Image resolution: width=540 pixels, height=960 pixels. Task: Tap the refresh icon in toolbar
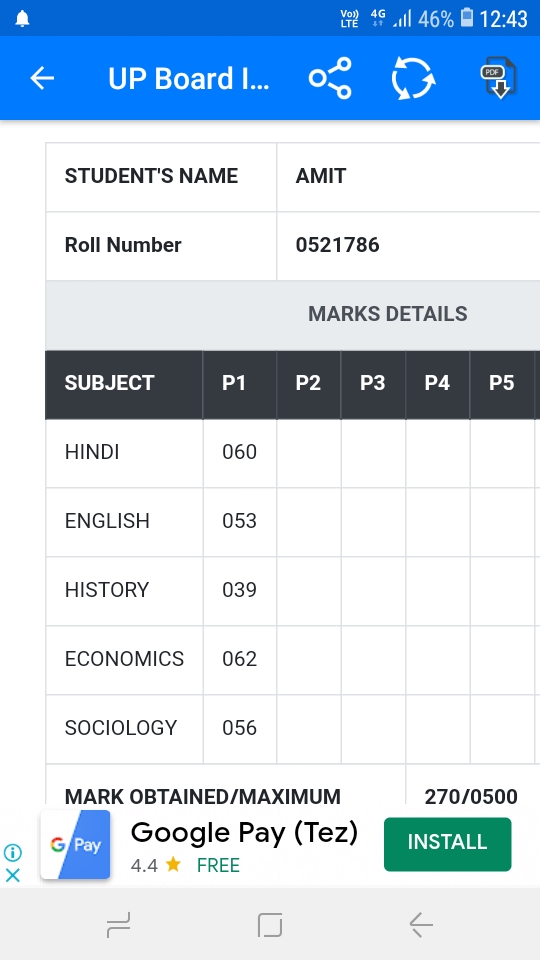click(x=413, y=78)
